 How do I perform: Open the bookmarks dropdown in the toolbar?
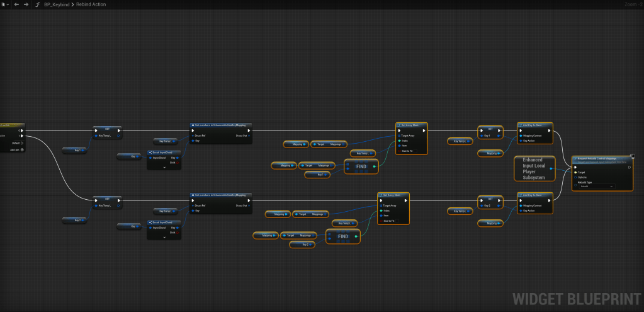[4, 4]
